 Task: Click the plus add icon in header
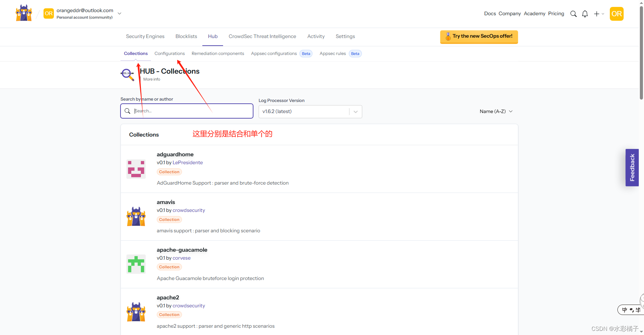597,14
